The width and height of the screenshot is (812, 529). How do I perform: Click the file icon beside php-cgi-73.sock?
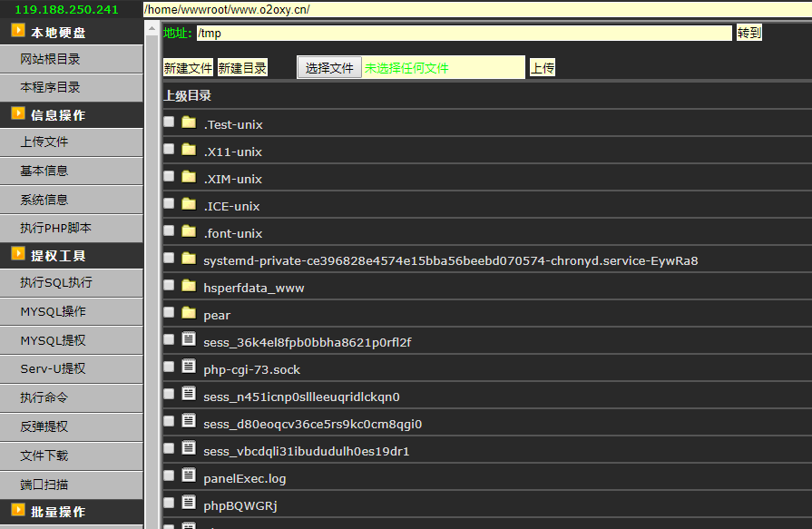(x=189, y=367)
